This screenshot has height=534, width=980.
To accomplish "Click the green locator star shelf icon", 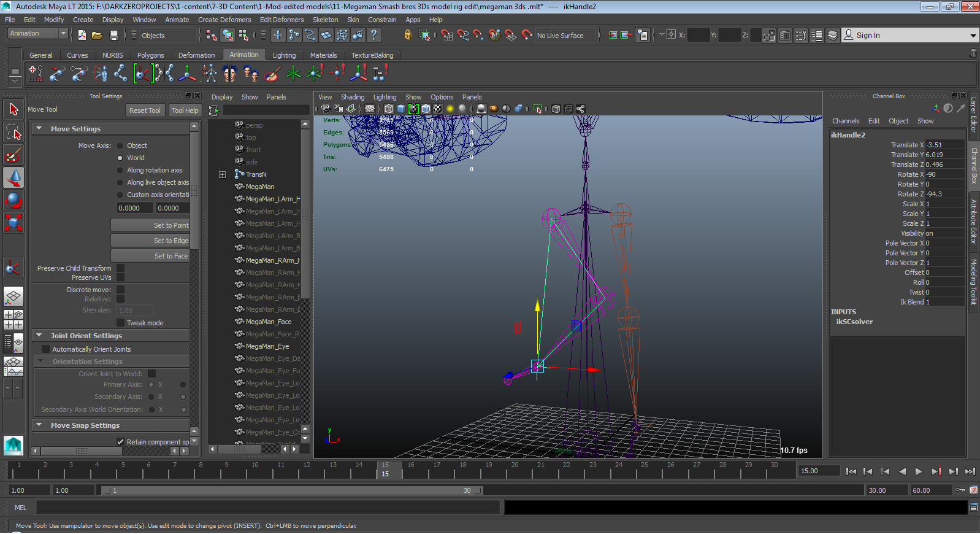I will point(294,74).
